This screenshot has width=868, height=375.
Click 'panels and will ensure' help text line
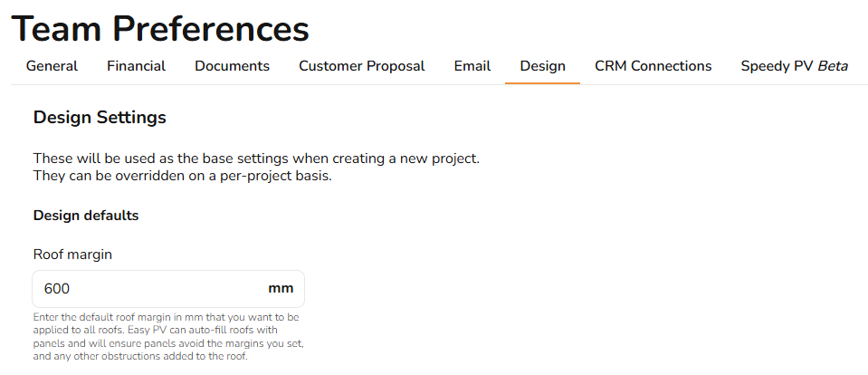(x=168, y=343)
